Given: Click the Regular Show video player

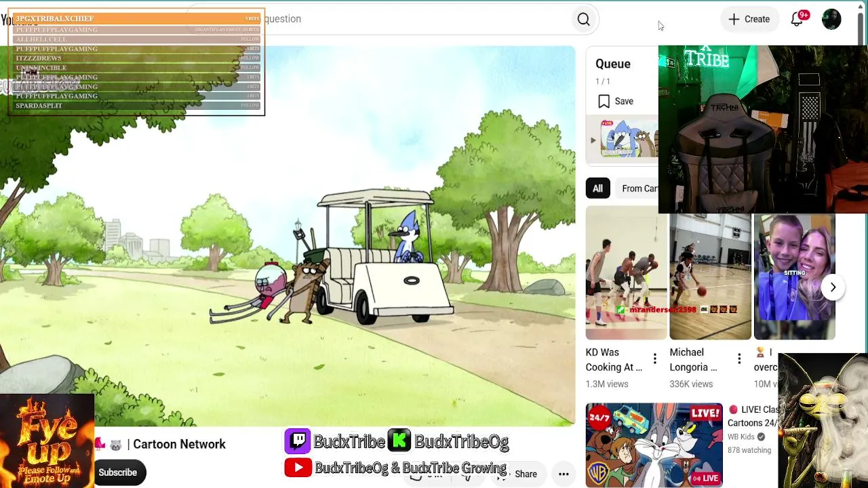Looking at the screenshot, I should [288, 236].
